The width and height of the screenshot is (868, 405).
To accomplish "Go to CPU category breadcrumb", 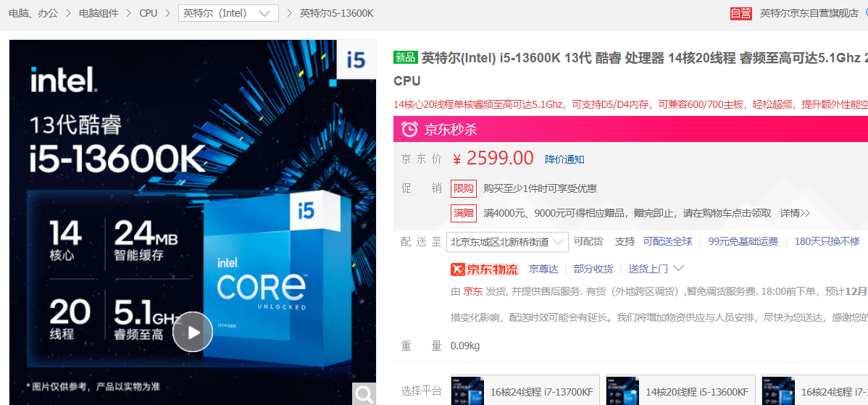I will (149, 13).
